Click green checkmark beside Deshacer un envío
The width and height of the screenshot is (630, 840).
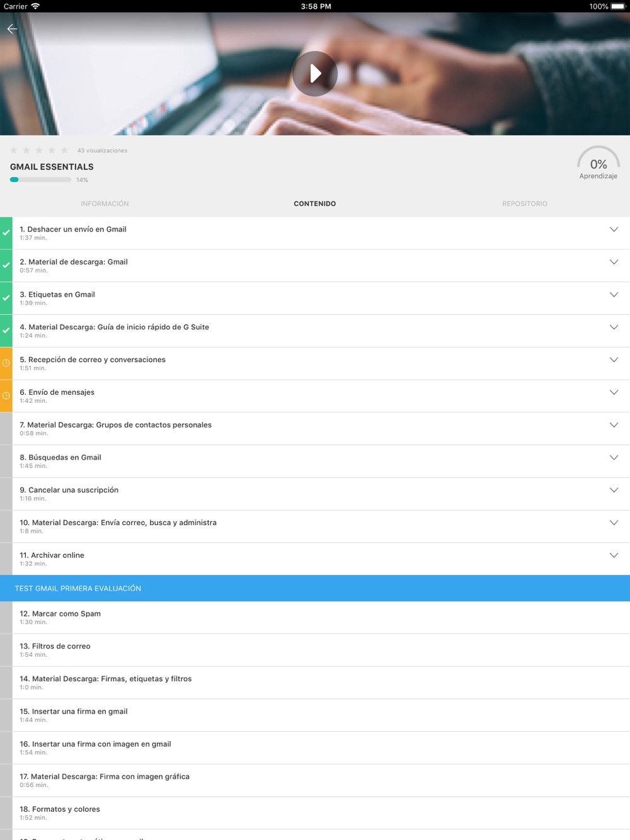point(6,233)
